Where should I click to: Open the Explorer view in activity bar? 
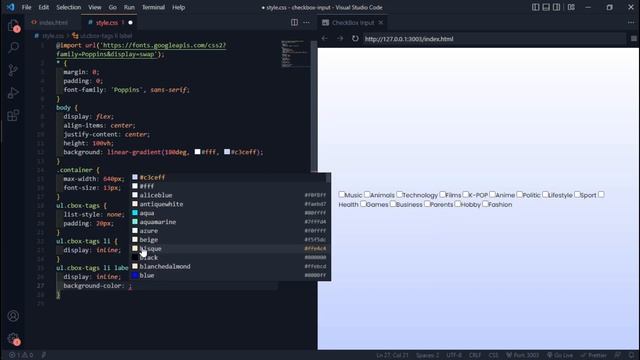(x=13, y=26)
